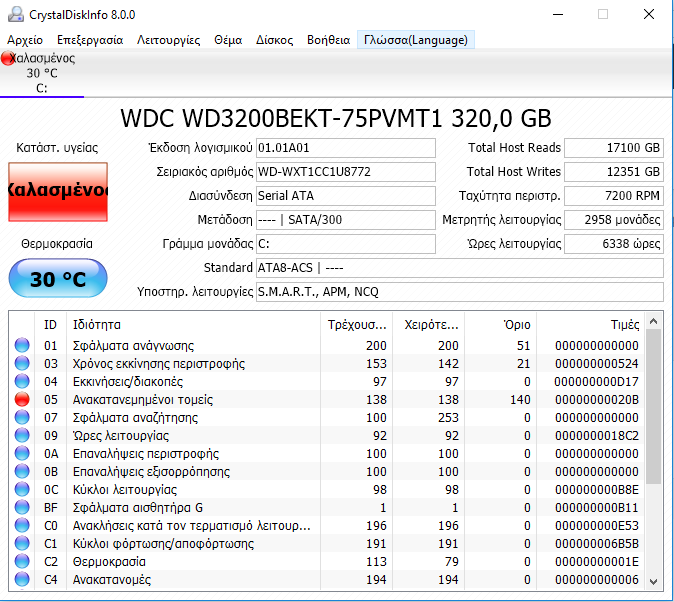The height and width of the screenshot is (602, 674).
Task: Click the status icon for attribute 09
Action: click(22, 436)
